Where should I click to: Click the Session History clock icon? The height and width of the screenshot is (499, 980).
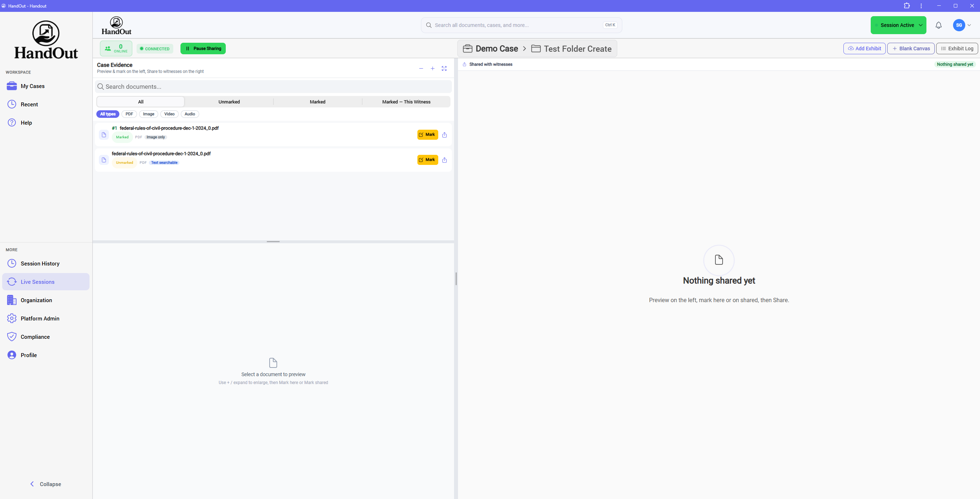point(12,263)
